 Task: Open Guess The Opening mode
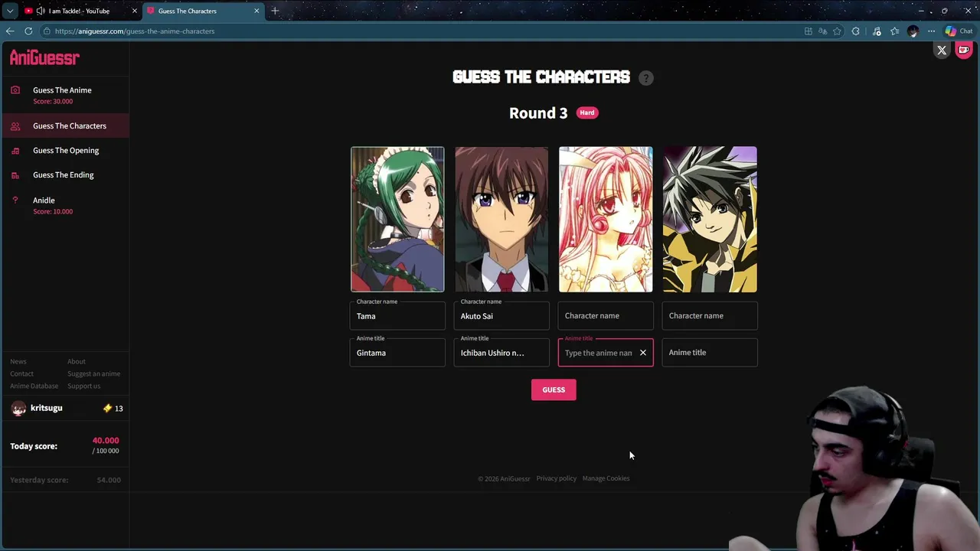point(64,151)
